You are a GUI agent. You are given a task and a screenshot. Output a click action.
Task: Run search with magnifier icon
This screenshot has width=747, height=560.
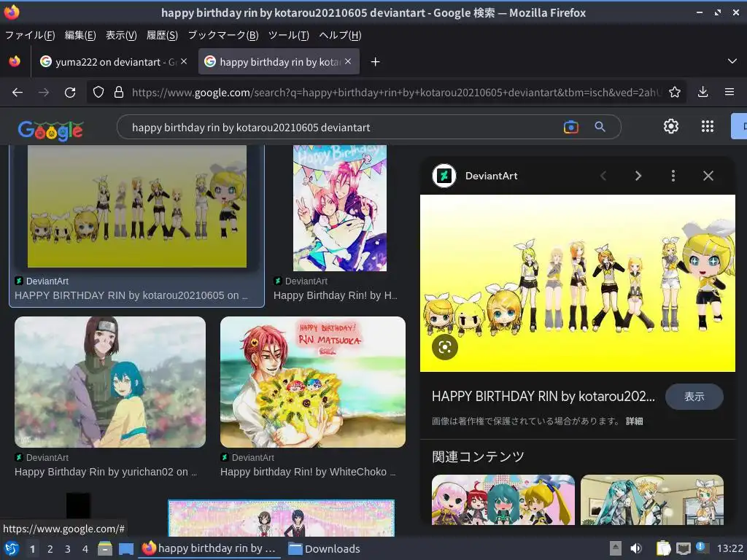(x=600, y=127)
